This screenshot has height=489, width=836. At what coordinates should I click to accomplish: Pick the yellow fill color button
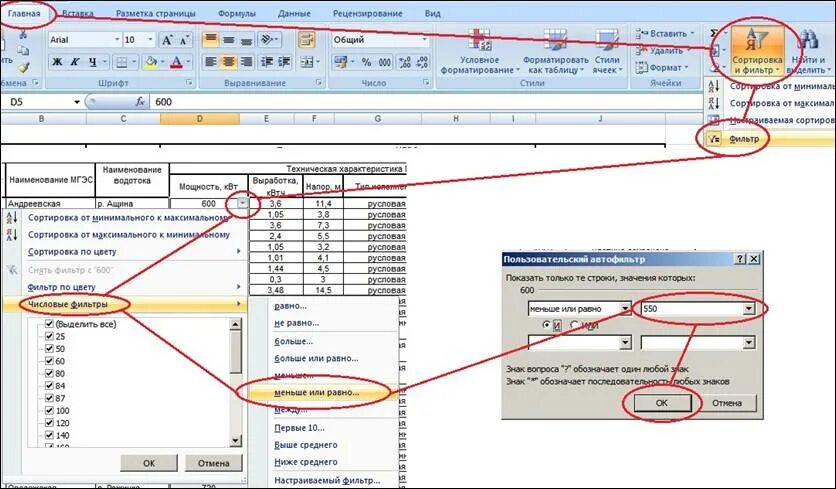[150, 62]
